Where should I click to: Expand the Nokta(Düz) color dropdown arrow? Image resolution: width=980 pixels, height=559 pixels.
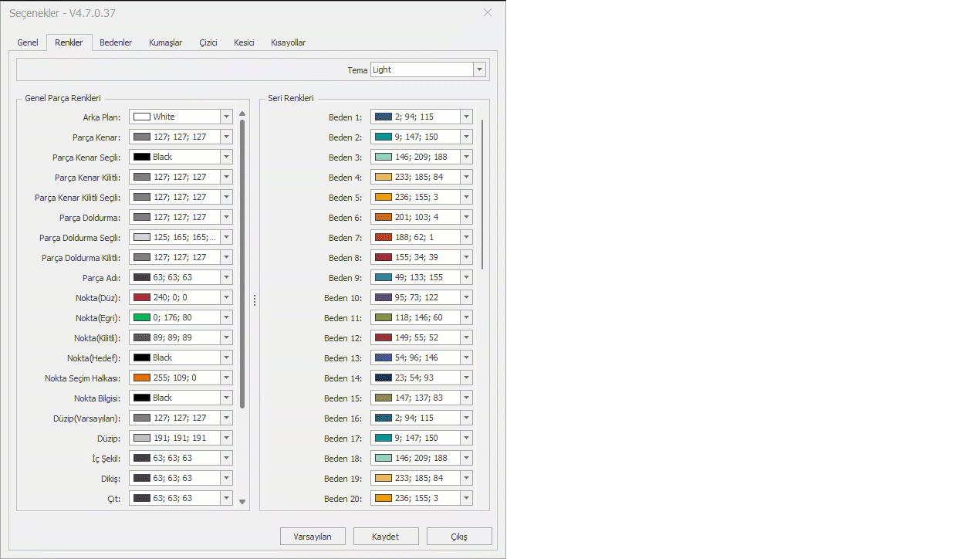(226, 297)
